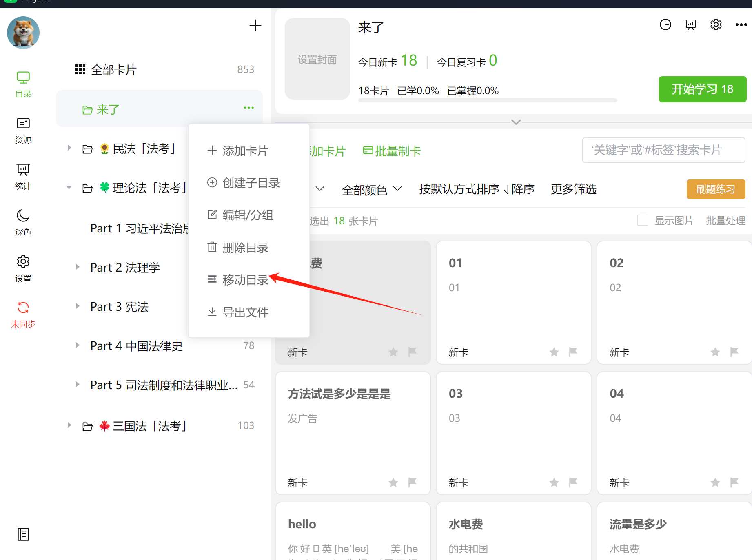The image size is (752, 560).
Task: Click the plus icon to add directory
Action: (255, 25)
